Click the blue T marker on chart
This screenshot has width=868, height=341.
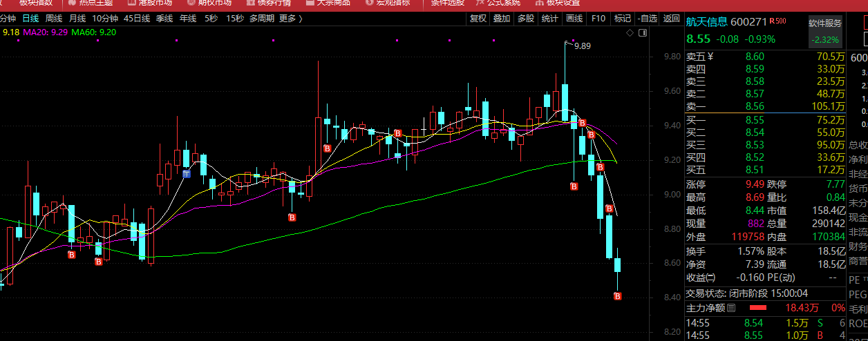click(x=187, y=175)
